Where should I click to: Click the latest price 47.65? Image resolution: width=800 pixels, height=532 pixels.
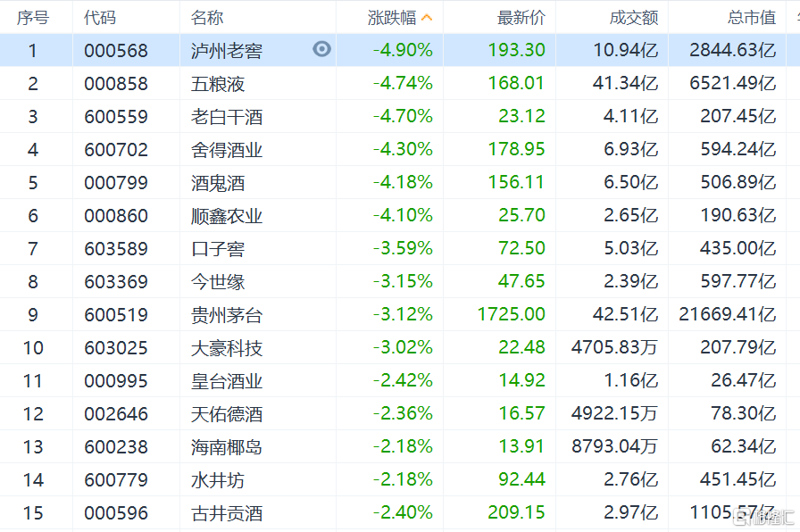(x=522, y=281)
